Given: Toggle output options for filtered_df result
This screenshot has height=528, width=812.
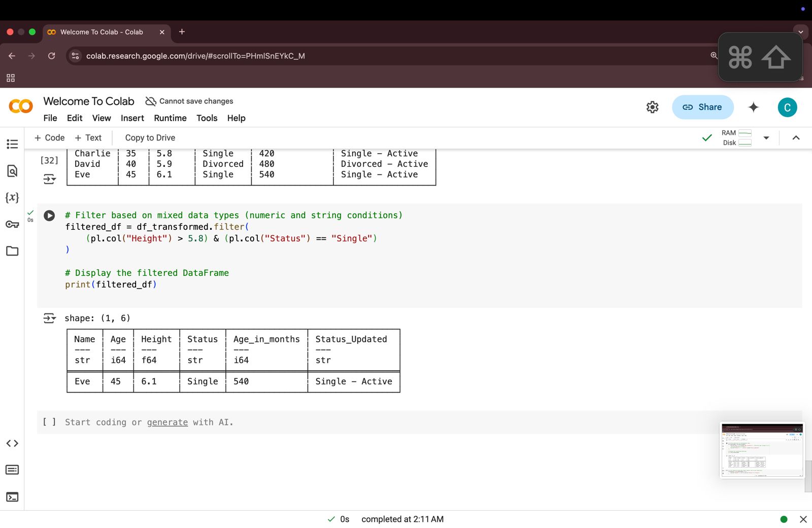Looking at the screenshot, I should click(49, 318).
